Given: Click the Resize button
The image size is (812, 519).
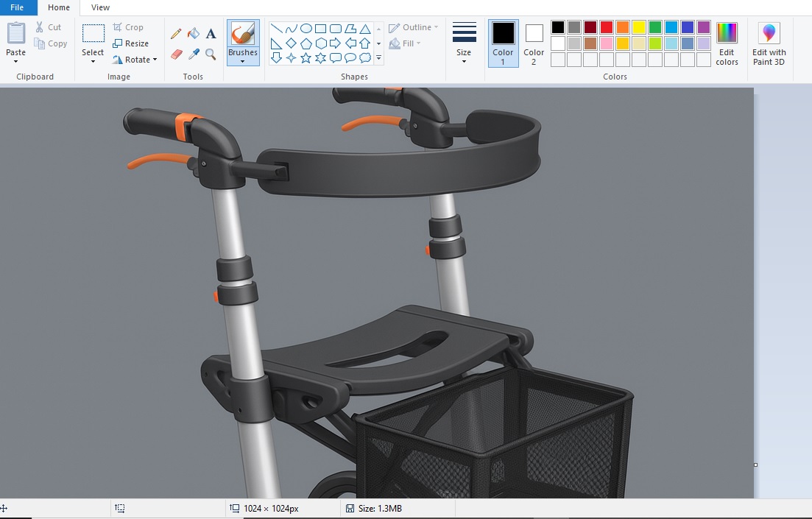Looking at the screenshot, I should [x=131, y=43].
